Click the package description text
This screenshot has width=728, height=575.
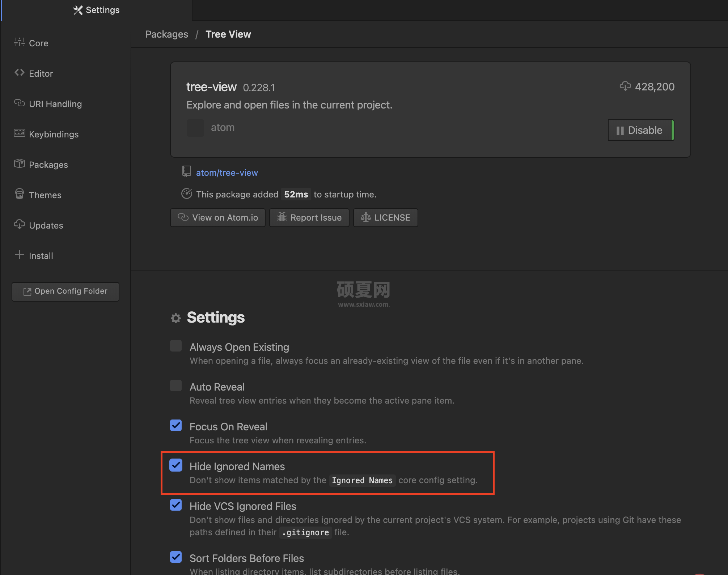coord(289,105)
